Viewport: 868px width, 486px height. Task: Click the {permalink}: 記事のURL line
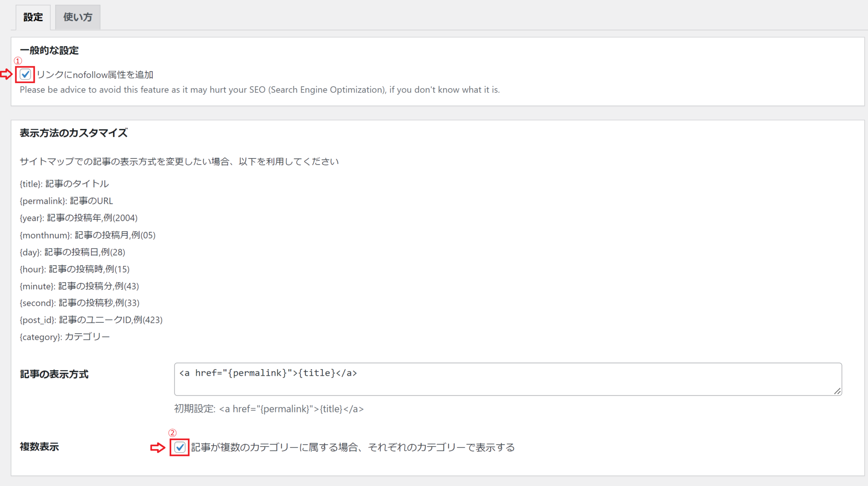click(x=66, y=201)
